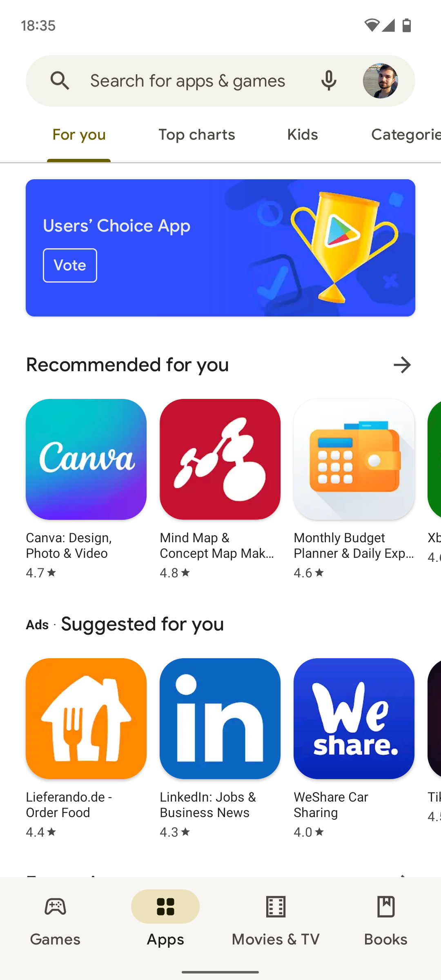
Task: Open the Users' Choice App banner
Action: 220,248
